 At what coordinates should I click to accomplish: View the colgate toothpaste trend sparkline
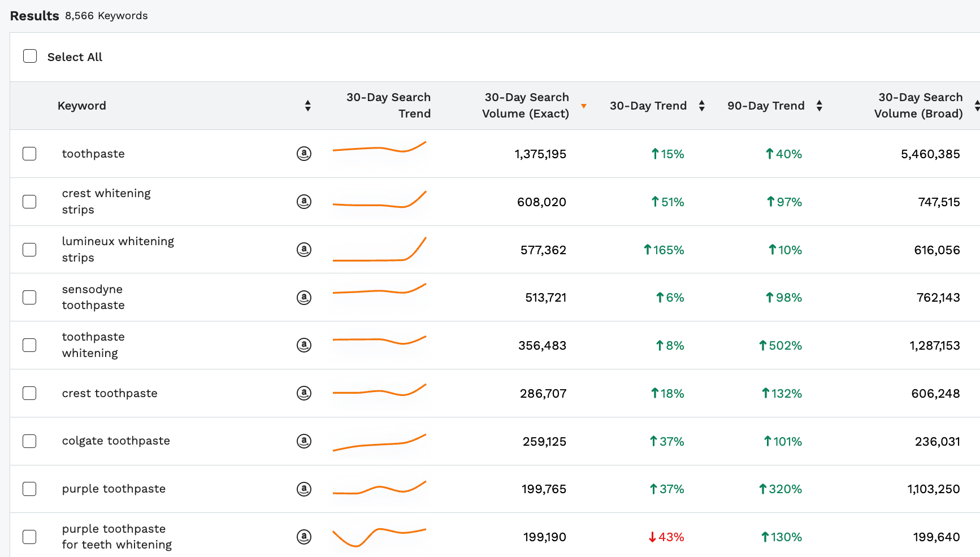click(379, 442)
